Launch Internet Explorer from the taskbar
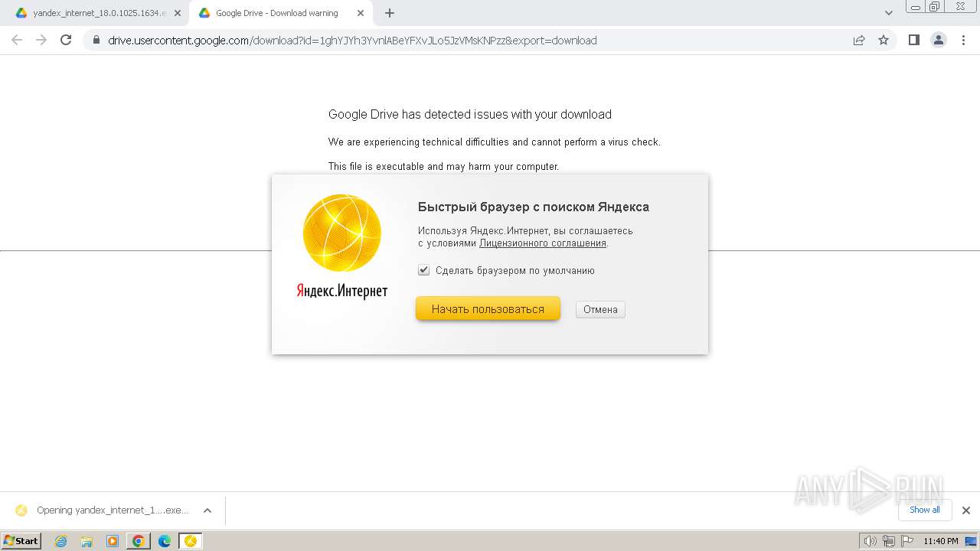Viewport: 980px width, 551px height. tap(61, 541)
